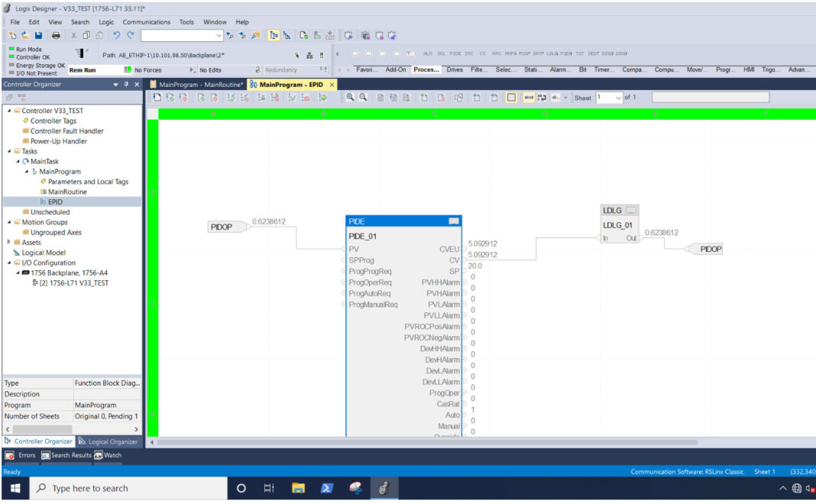Save the project using the Save icon

39,35
